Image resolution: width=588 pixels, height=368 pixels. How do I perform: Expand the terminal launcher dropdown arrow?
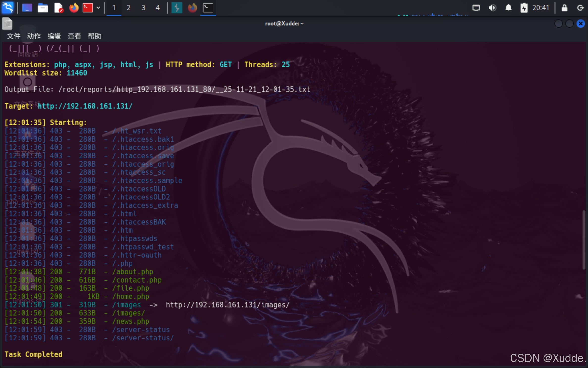[98, 8]
